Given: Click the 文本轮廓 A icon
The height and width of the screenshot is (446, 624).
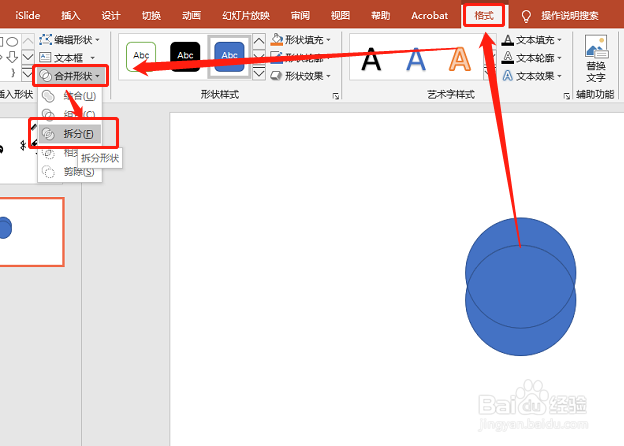Looking at the screenshot, I should click(507, 58).
